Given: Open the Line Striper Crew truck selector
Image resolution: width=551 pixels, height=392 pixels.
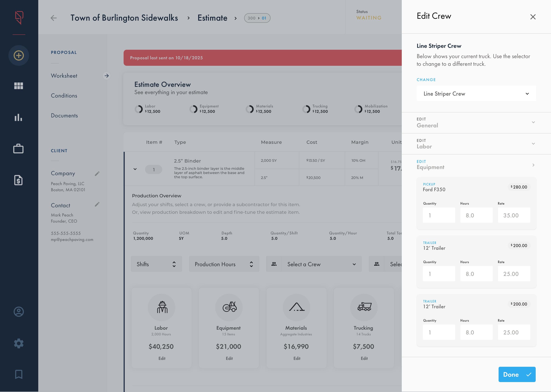Looking at the screenshot, I should coord(476,94).
